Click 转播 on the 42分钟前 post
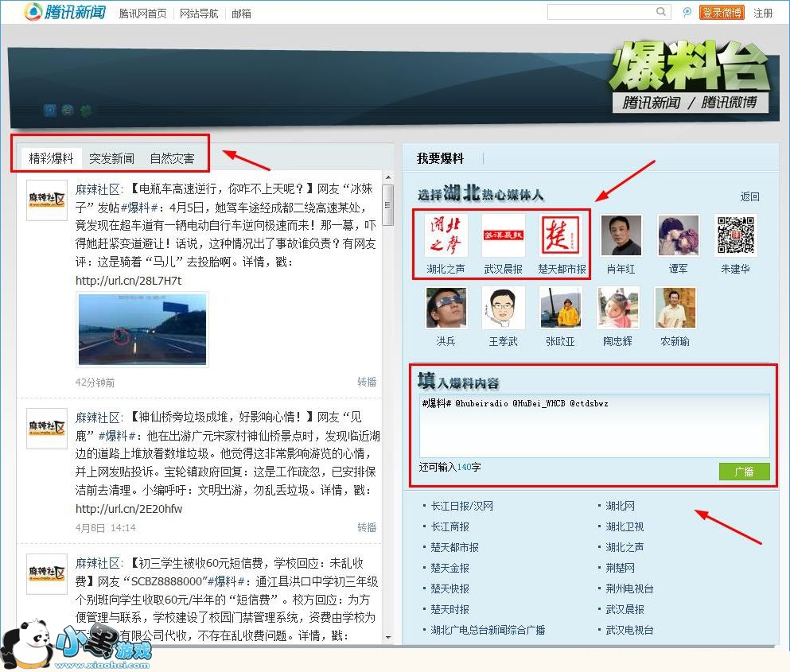790x672 pixels. (367, 382)
